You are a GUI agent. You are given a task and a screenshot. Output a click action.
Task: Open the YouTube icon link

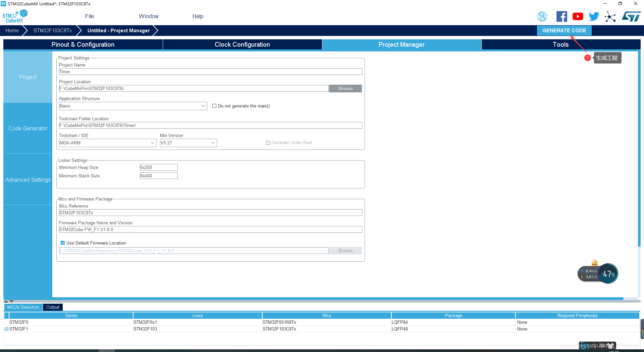click(x=578, y=16)
